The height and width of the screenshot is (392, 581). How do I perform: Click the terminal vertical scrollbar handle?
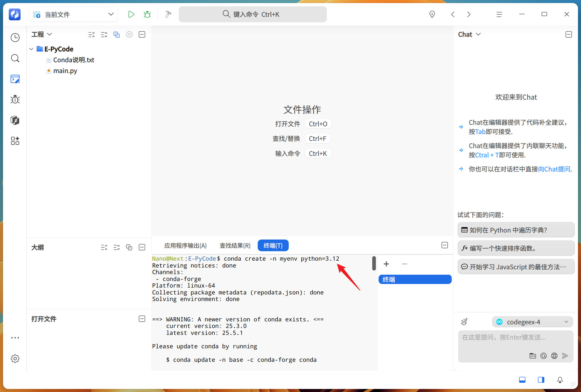coord(374,263)
